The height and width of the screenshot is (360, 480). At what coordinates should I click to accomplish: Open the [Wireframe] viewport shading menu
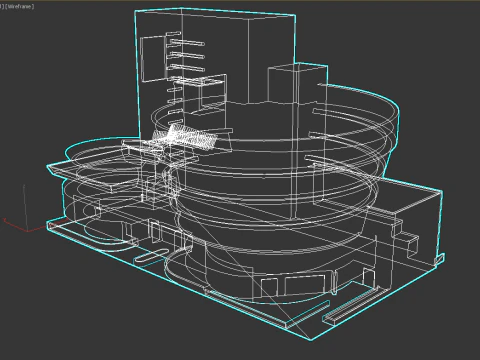click(x=19, y=6)
